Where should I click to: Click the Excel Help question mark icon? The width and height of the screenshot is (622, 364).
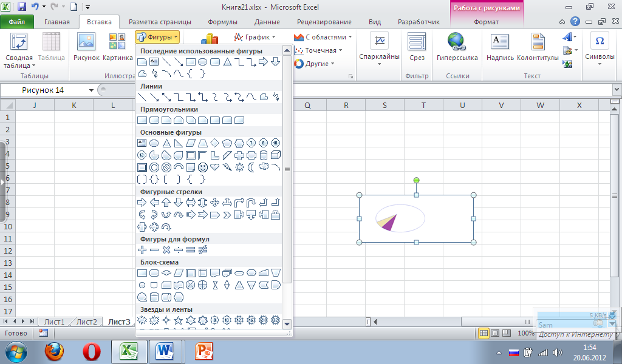click(x=575, y=22)
